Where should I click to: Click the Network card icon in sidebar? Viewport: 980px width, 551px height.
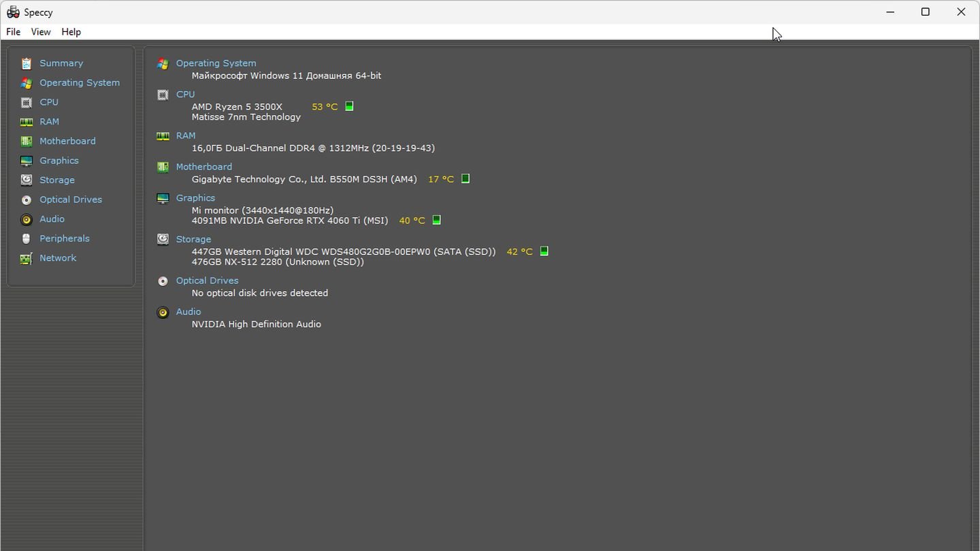[x=26, y=258]
